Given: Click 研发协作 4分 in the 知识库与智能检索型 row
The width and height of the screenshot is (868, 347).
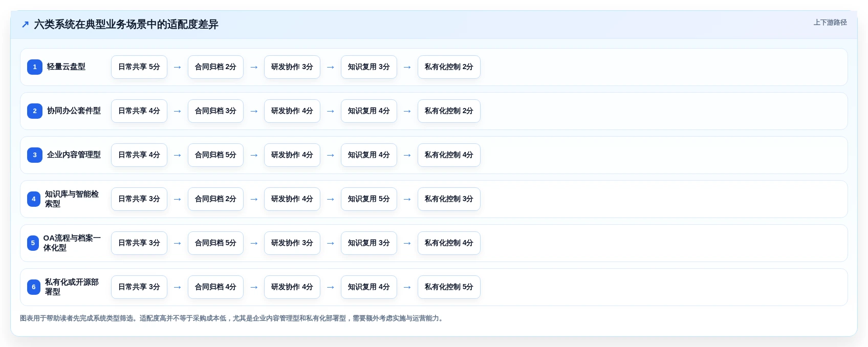Looking at the screenshot, I should (292, 199).
